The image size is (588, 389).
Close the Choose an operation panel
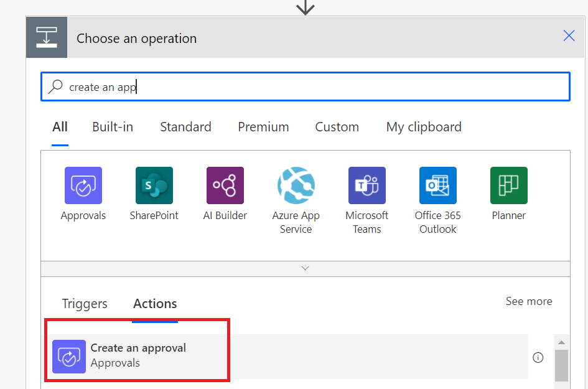click(569, 36)
